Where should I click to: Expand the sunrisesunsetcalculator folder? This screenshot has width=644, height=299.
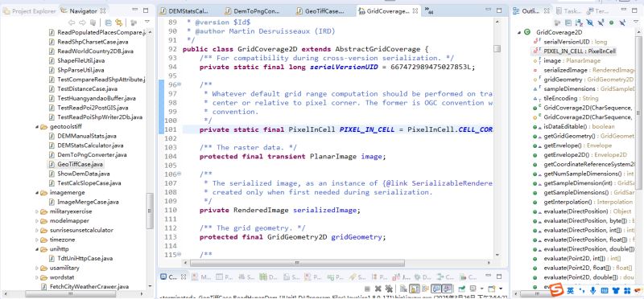(36, 230)
